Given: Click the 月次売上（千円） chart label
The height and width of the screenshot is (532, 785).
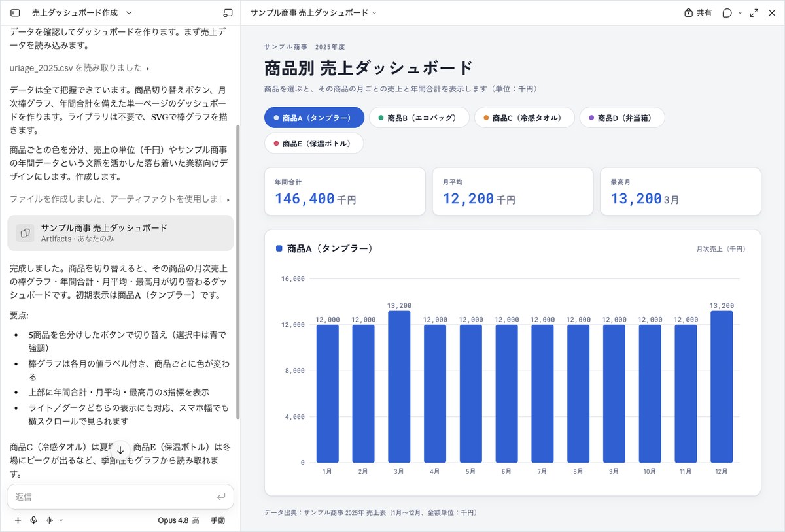Looking at the screenshot, I should [x=722, y=249].
